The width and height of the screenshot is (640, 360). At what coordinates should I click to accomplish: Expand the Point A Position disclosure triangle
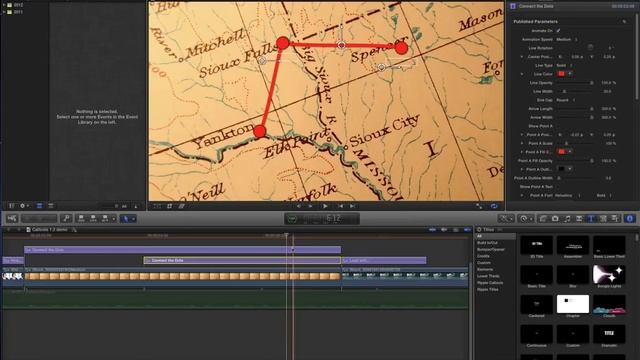pos(522,135)
